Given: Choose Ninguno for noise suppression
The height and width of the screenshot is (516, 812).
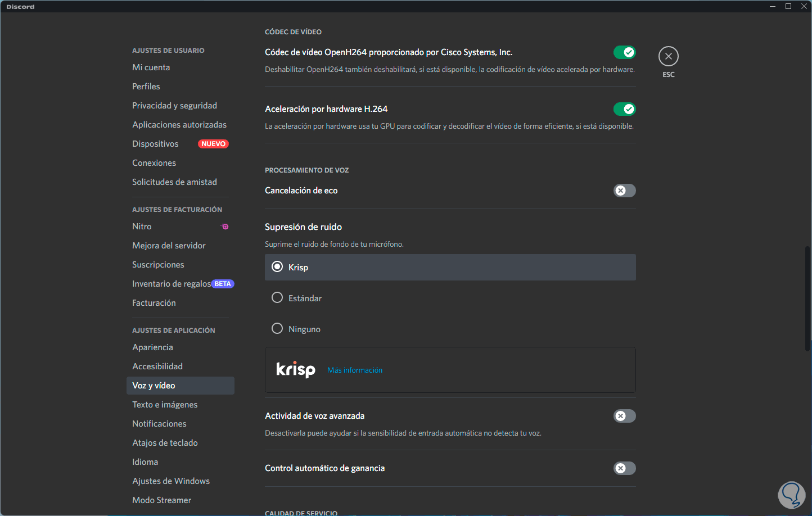Looking at the screenshot, I should (277, 329).
